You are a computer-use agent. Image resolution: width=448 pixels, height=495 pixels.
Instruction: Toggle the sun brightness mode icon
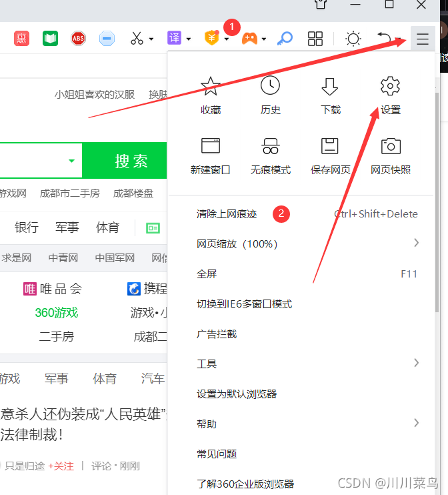pyautogui.click(x=353, y=39)
